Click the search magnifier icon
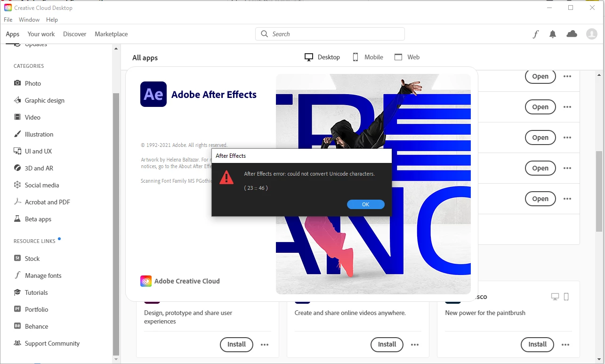 [x=264, y=34]
